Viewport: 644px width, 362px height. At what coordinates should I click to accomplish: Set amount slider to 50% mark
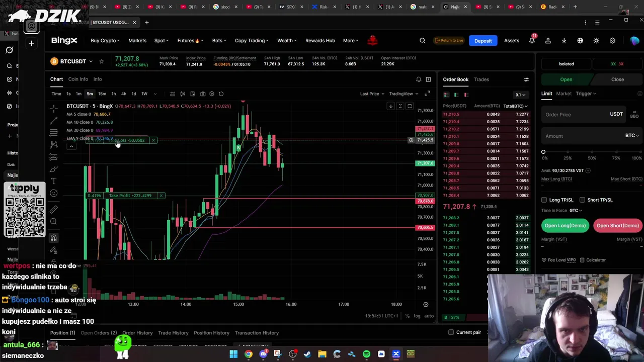click(x=592, y=152)
